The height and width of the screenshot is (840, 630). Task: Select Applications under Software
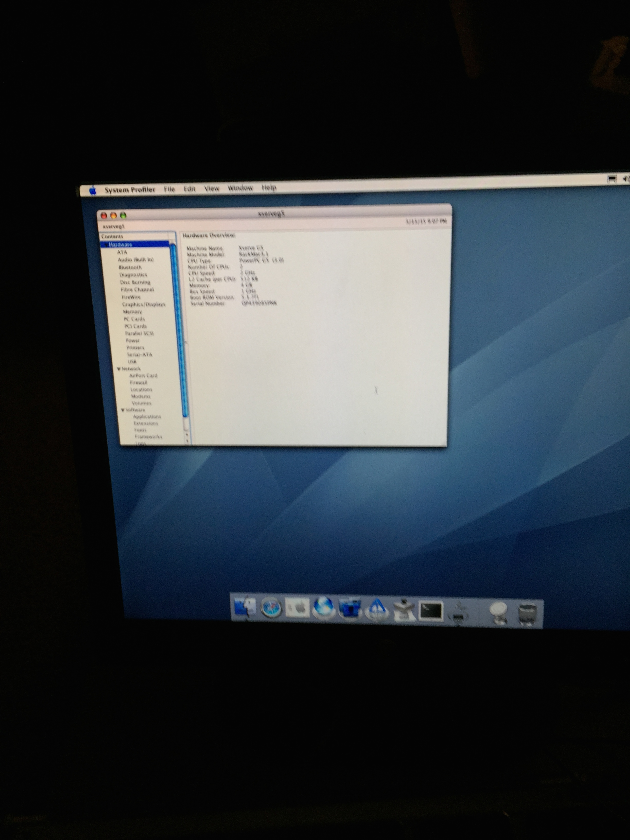tap(147, 417)
